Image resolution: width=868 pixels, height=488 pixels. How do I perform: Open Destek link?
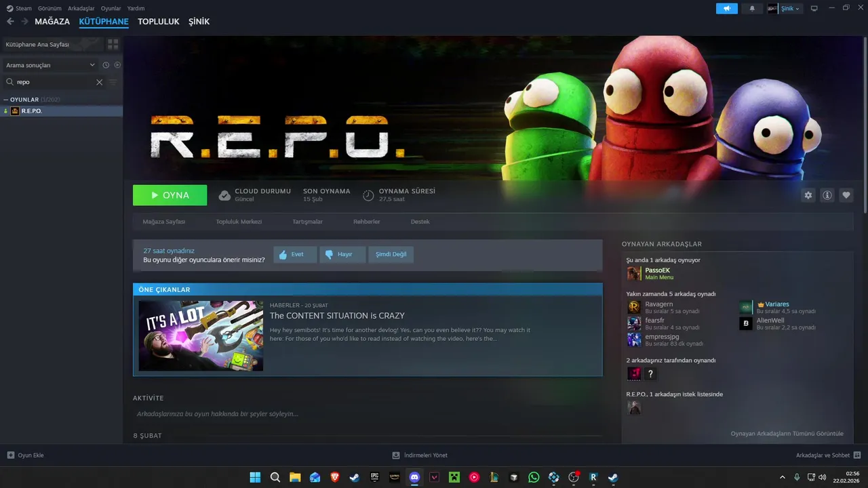[x=420, y=222]
